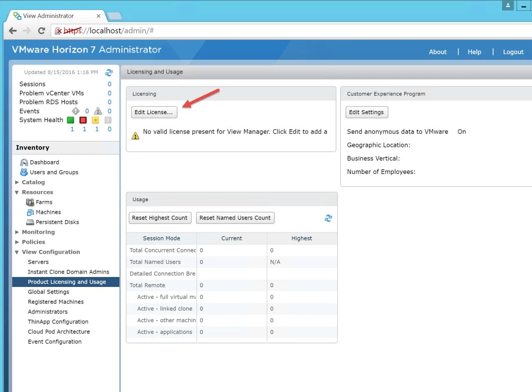Click the Users and Groups icon

click(24, 172)
